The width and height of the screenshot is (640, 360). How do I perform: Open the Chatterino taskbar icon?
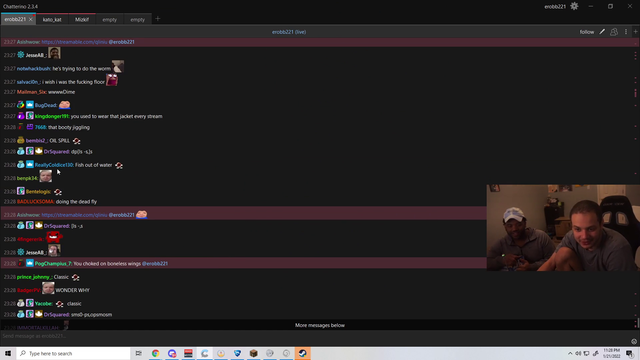204,353
